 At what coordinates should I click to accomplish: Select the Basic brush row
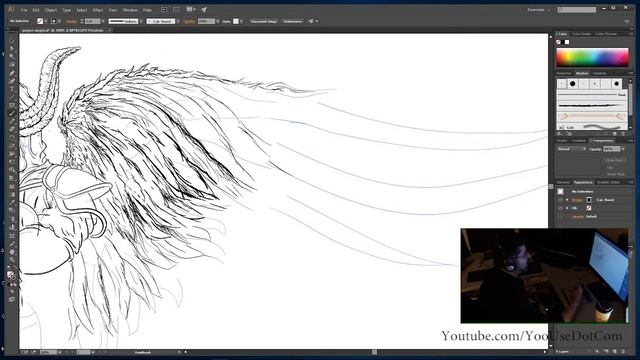[592, 95]
